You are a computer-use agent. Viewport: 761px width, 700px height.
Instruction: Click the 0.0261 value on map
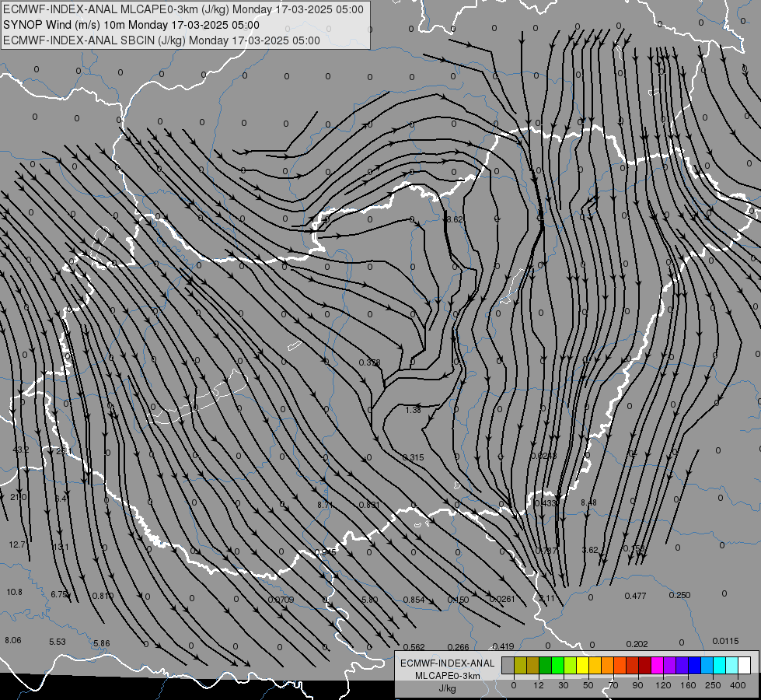pyautogui.click(x=502, y=600)
